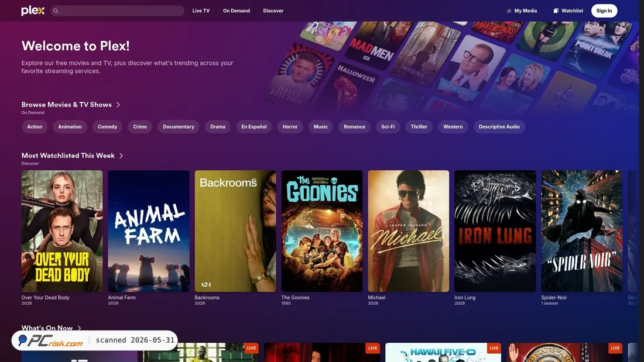Image resolution: width=644 pixels, height=362 pixels.
Task: Click the My Media bars icon
Action: pos(509,11)
